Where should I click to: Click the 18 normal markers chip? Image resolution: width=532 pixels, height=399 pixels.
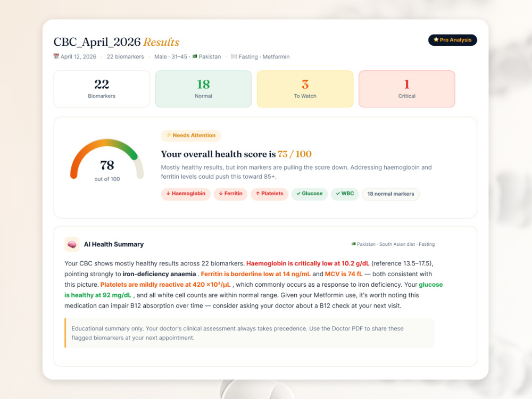(x=390, y=194)
